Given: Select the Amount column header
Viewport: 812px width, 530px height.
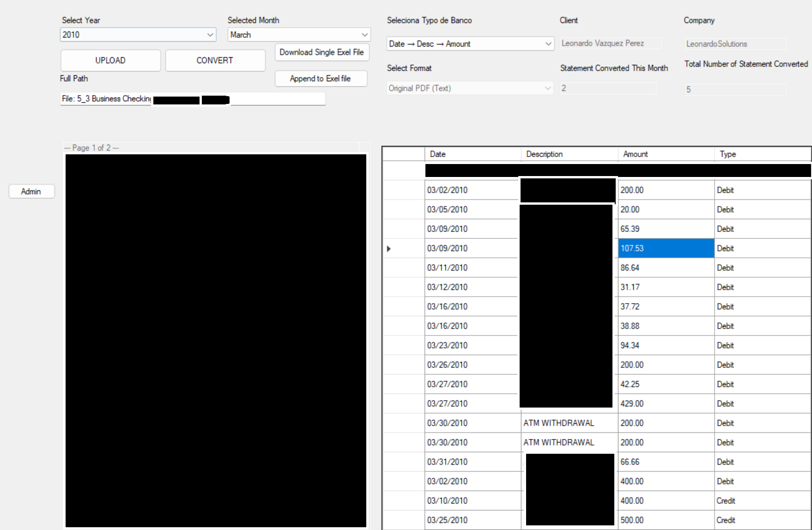Looking at the screenshot, I should click(666, 154).
